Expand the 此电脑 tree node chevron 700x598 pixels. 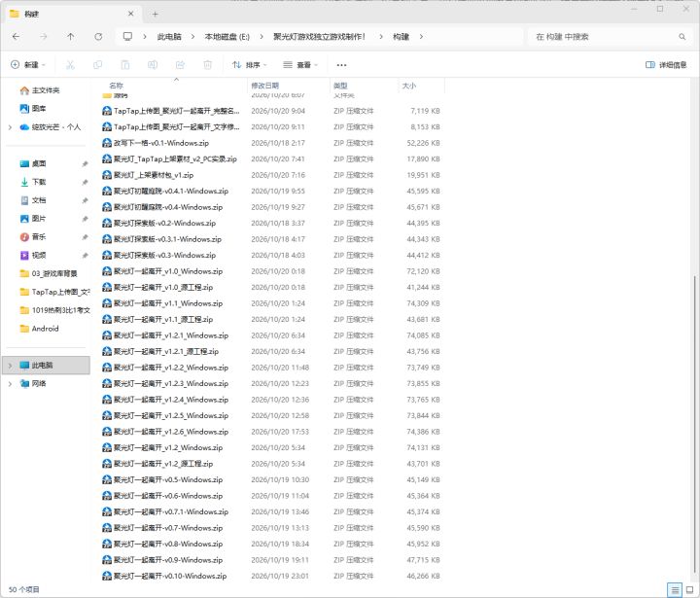[x=10, y=366]
